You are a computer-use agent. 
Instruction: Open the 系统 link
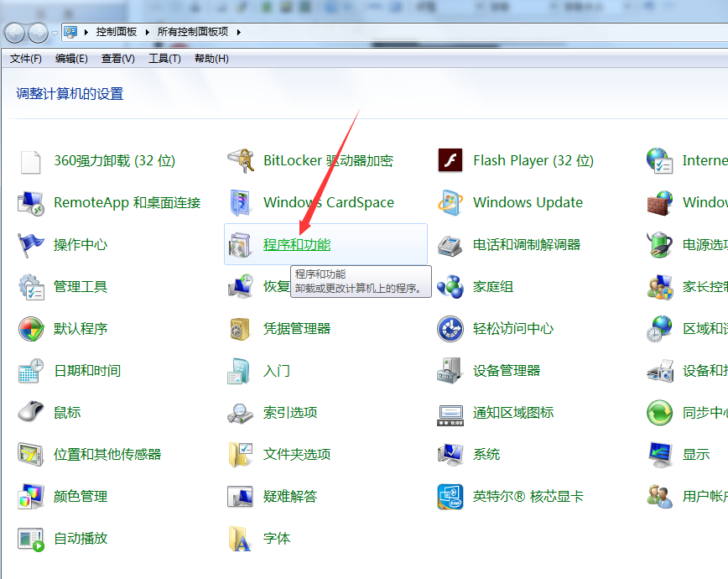point(486,454)
